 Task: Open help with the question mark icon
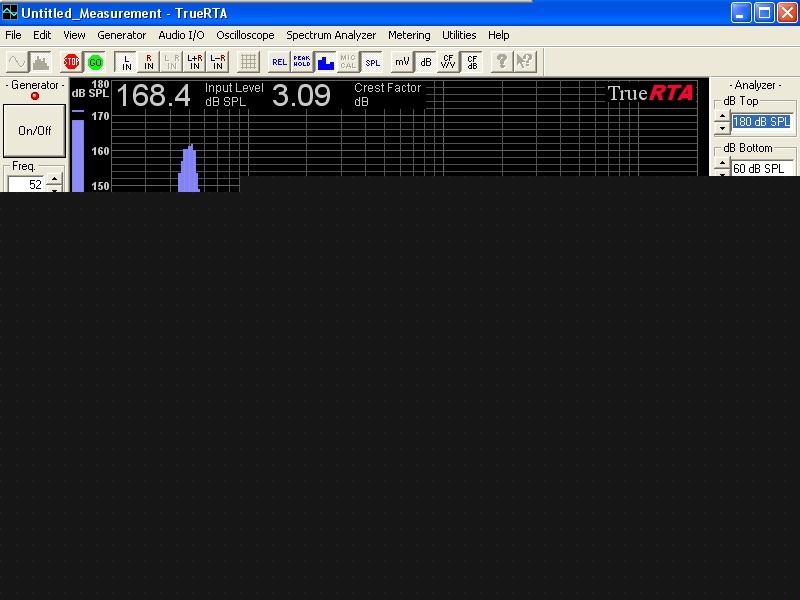502,62
